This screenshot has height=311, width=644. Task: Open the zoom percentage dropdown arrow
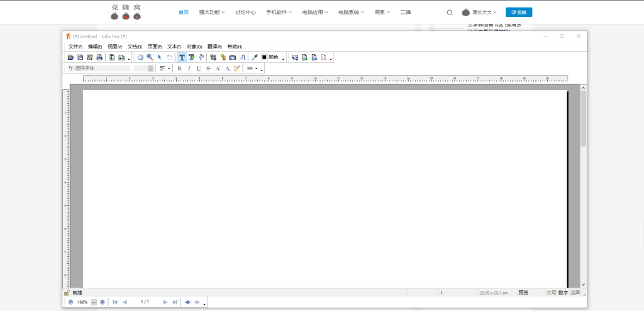coord(94,302)
